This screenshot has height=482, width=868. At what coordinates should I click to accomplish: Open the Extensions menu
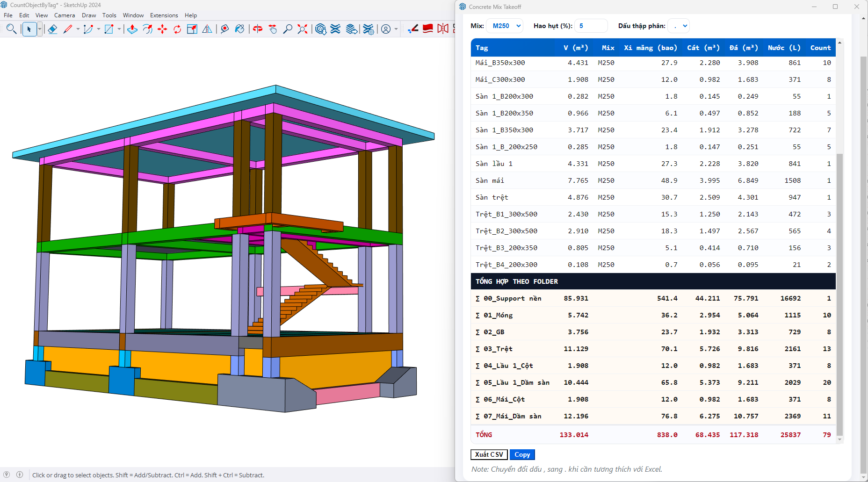click(x=164, y=15)
